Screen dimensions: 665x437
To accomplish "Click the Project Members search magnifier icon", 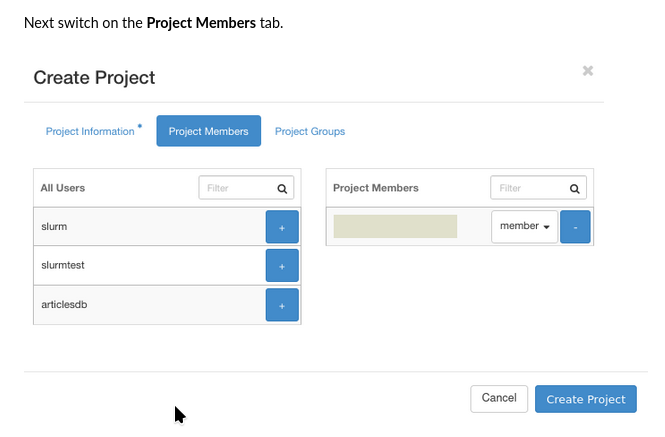I will [575, 188].
